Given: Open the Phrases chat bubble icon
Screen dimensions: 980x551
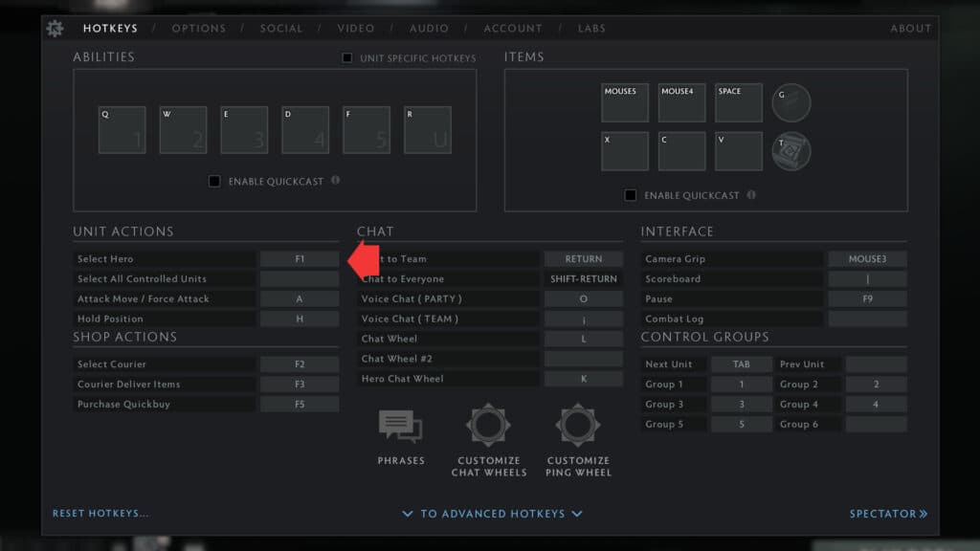Looking at the screenshot, I should pos(400,427).
